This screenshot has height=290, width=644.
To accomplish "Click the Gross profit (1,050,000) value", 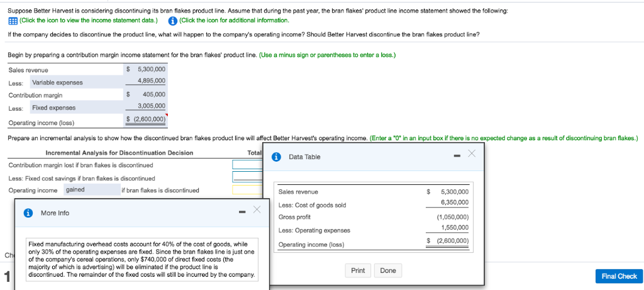I will (x=453, y=218).
